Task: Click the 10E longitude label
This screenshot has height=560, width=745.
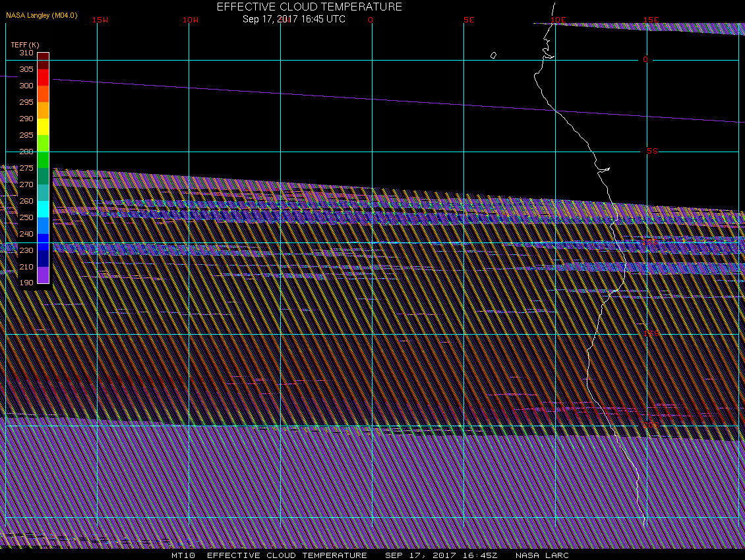Action: pos(558,20)
